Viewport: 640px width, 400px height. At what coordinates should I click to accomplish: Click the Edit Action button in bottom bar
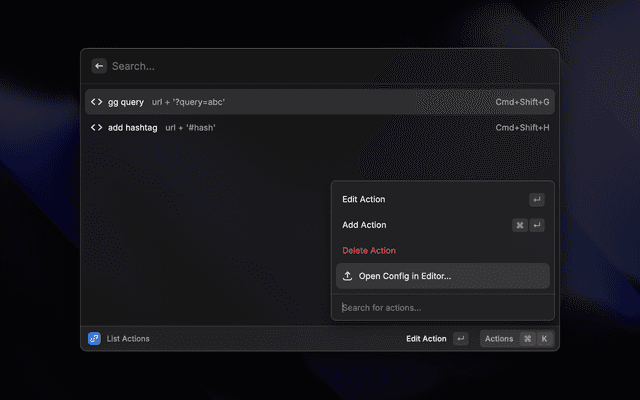[426, 339]
